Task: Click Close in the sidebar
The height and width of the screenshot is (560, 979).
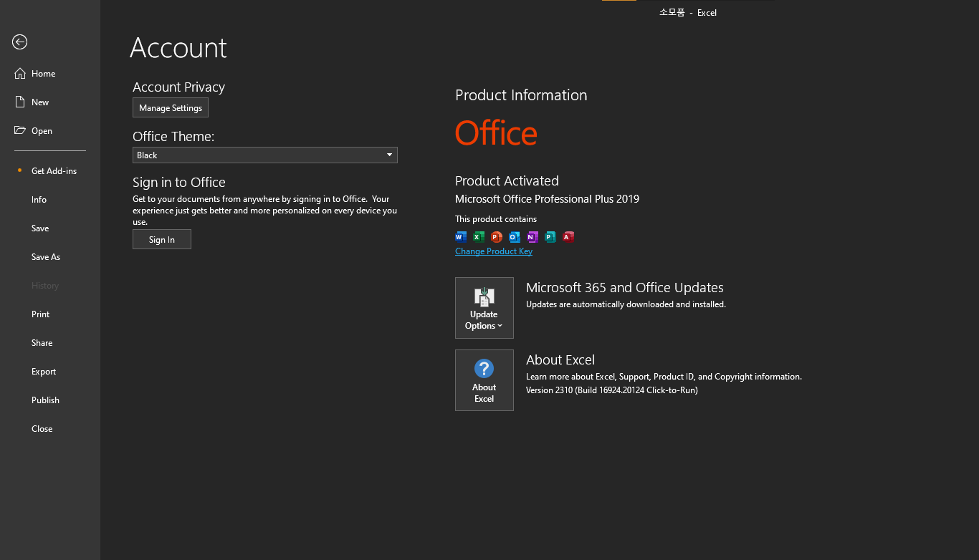Action: 42,429
